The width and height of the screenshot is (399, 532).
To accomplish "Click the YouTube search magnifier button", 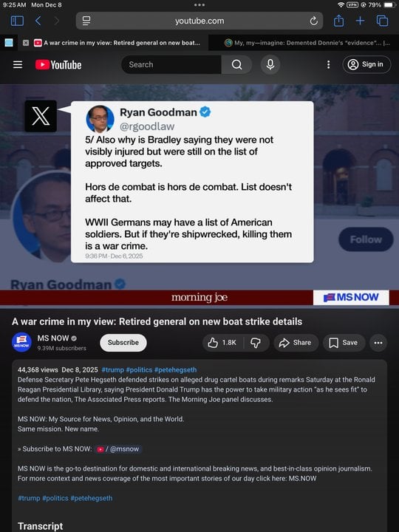I will (237, 64).
